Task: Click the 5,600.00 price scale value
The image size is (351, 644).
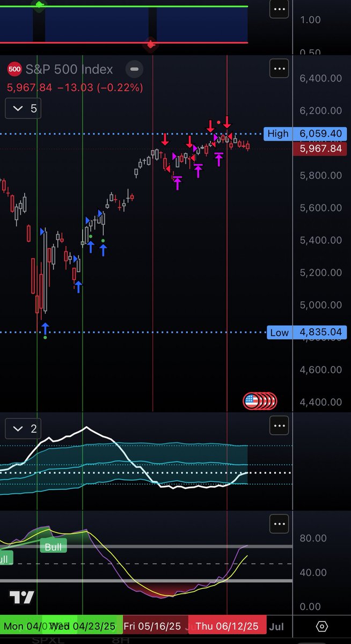Action: click(321, 208)
